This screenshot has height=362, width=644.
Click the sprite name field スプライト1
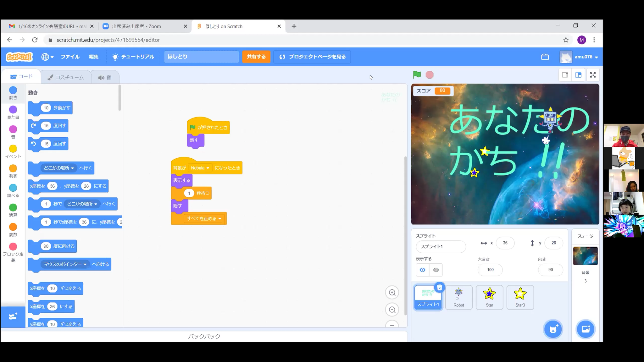tap(441, 247)
